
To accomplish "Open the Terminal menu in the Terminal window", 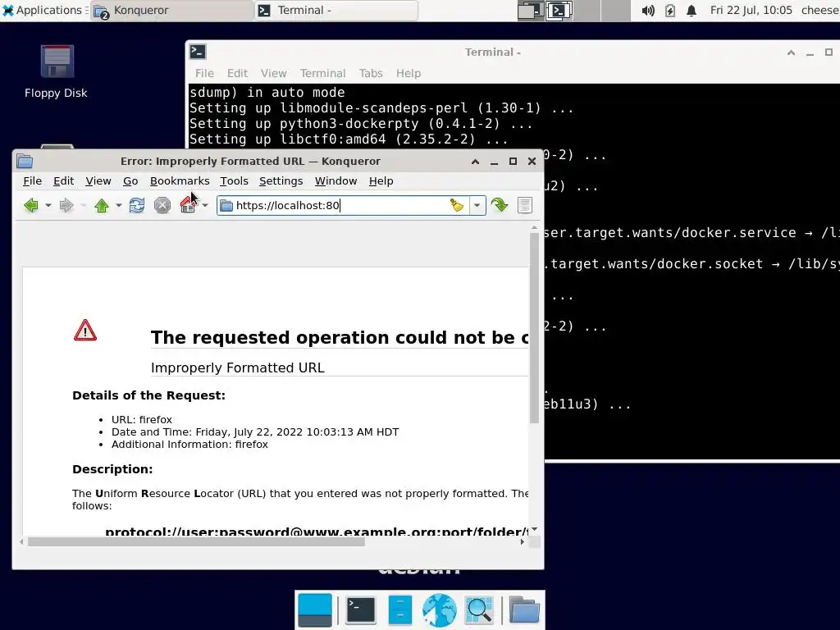I will point(322,73).
